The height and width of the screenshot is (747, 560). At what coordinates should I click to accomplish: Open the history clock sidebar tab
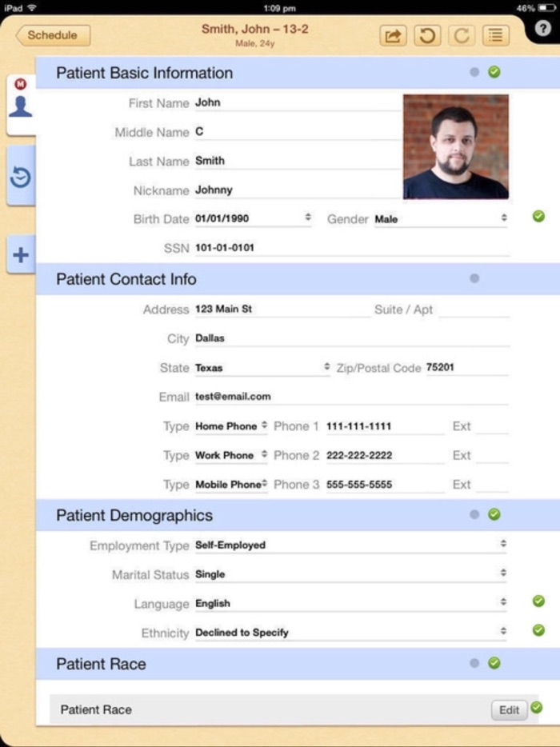tap(21, 177)
